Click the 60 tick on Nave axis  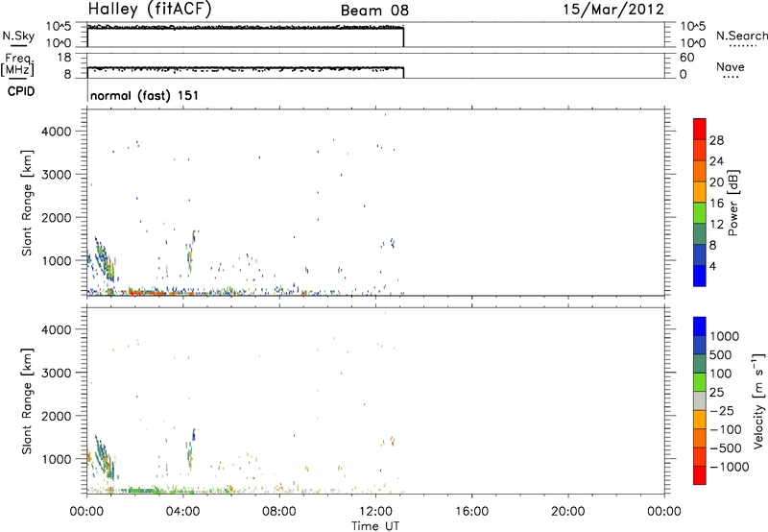(687, 58)
